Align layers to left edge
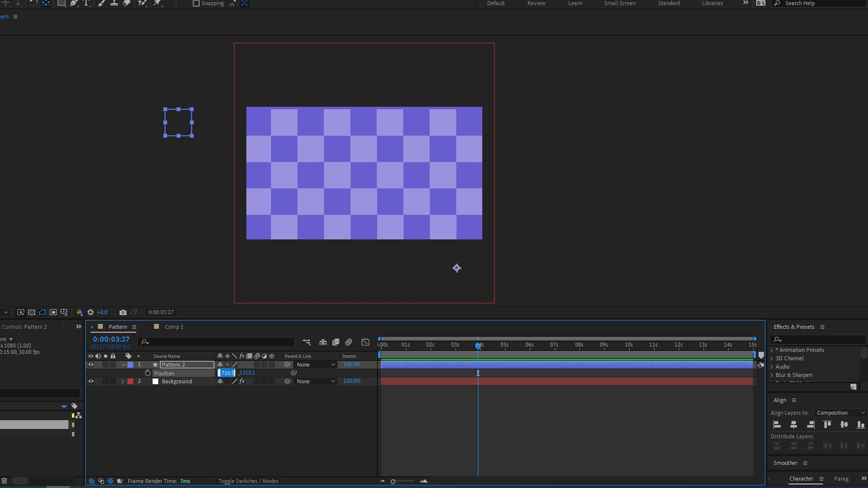This screenshot has height=488, width=868. coord(777,424)
